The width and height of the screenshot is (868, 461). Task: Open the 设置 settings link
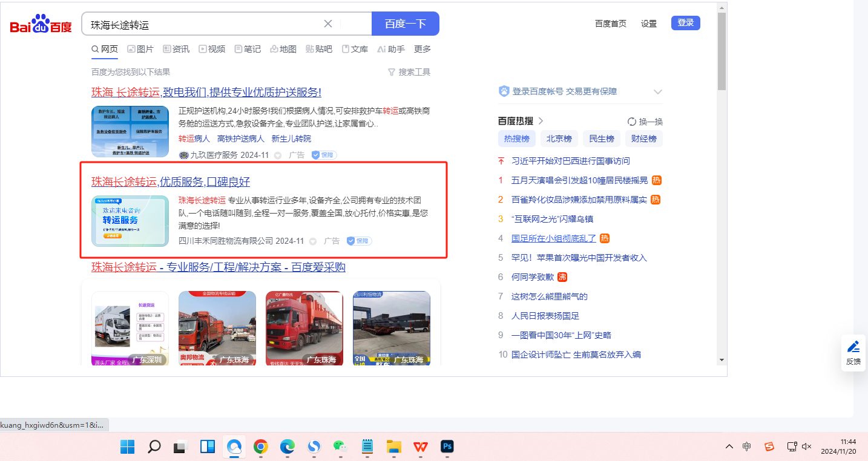pos(649,24)
